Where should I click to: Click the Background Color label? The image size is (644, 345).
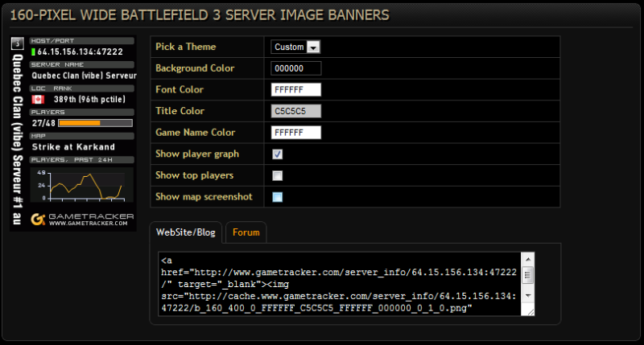[195, 68]
